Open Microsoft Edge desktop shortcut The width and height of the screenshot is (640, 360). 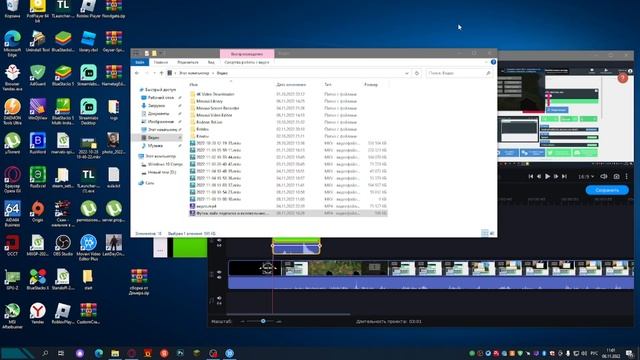pos(12,44)
